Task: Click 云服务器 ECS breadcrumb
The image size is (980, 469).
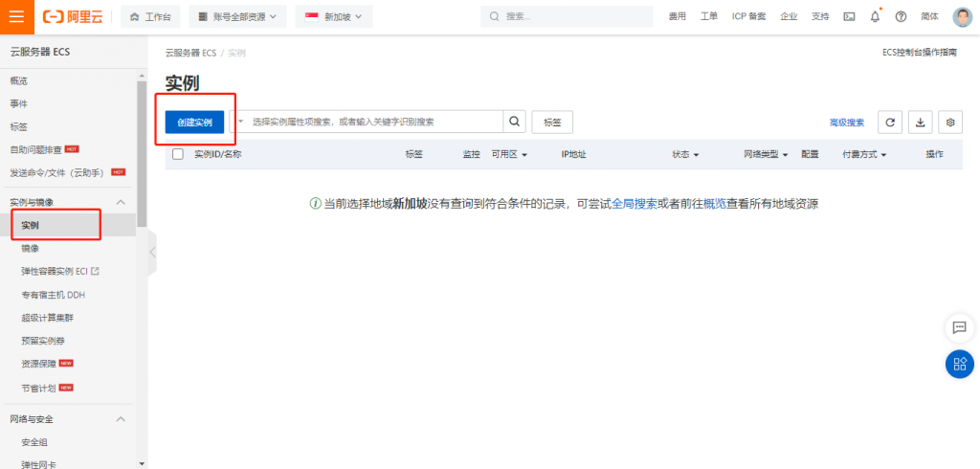Action: (190, 54)
